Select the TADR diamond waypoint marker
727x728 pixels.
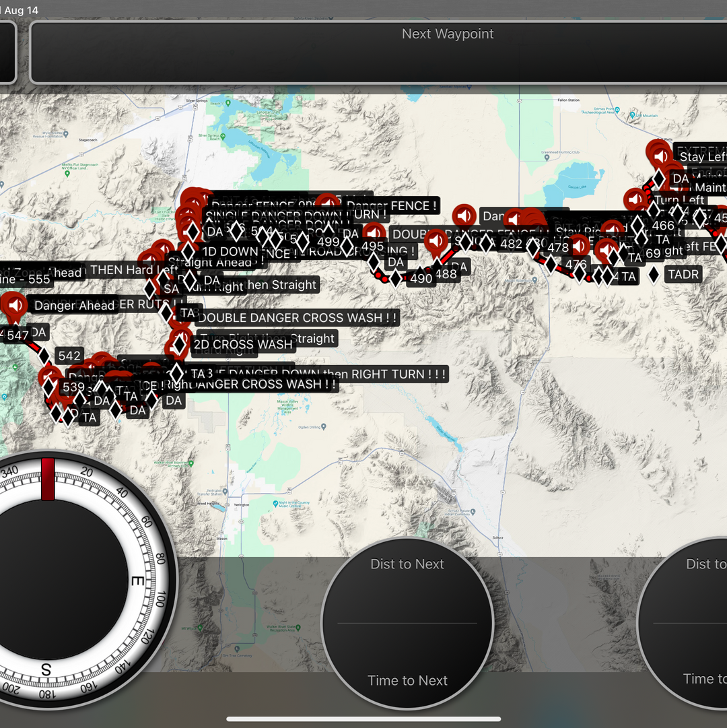coord(654,275)
